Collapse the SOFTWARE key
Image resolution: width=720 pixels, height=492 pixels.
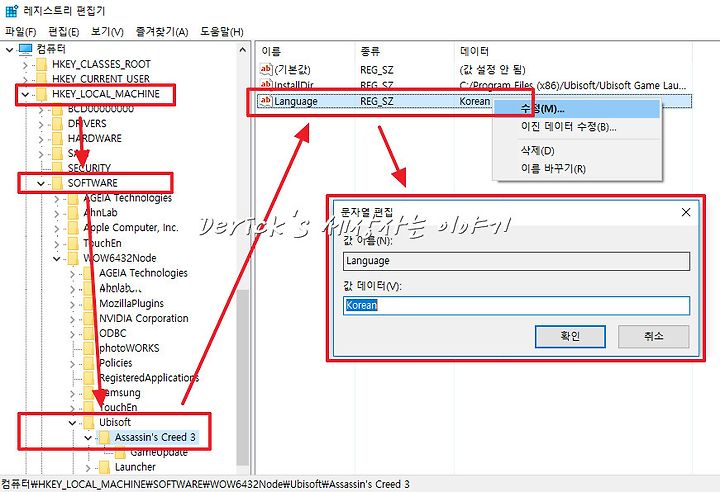pos(41,183)
